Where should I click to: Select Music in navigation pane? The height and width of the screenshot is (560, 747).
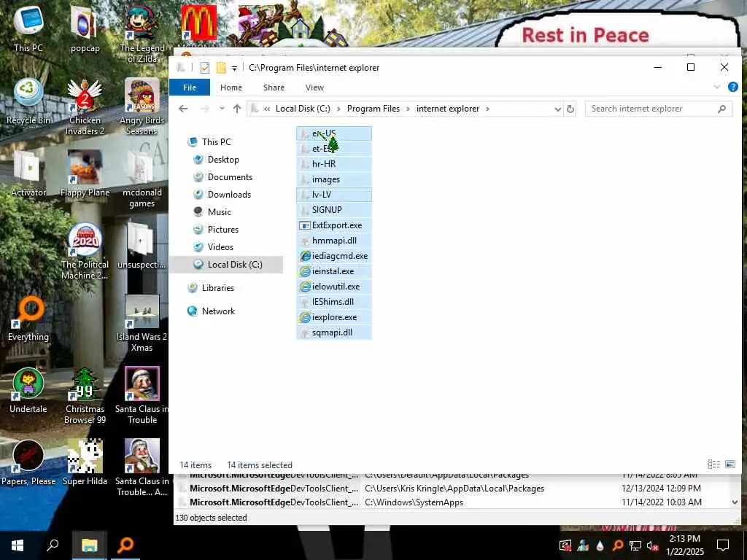pyautogui.click(x=219, y=212)
